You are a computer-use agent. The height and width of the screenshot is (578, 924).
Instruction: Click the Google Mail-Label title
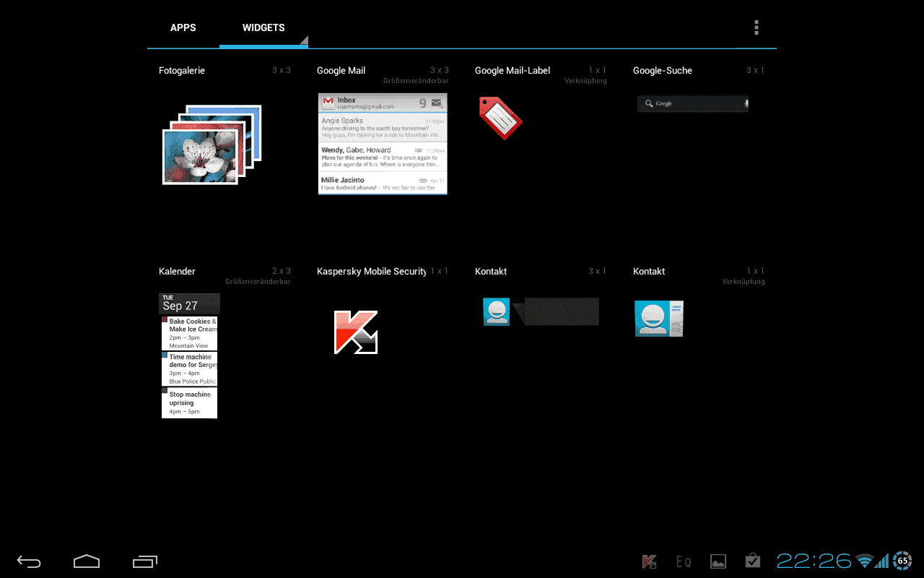pos(513,71)
